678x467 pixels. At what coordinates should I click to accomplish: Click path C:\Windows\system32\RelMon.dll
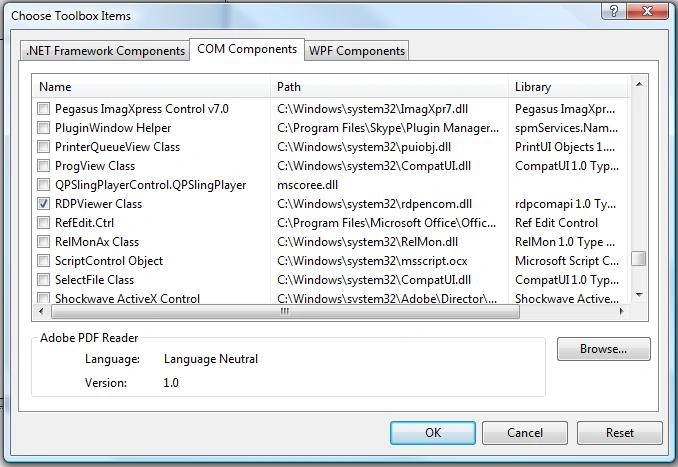(x=368, y=242)
